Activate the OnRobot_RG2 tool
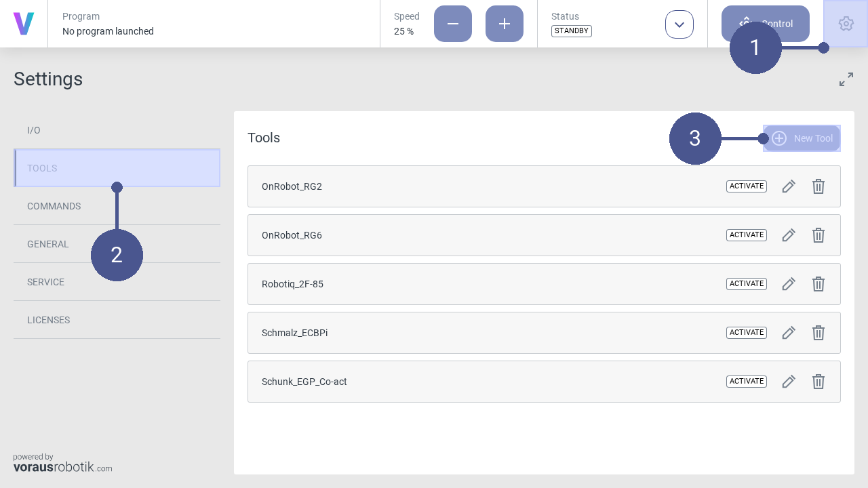868x488 pixels. 746,186
